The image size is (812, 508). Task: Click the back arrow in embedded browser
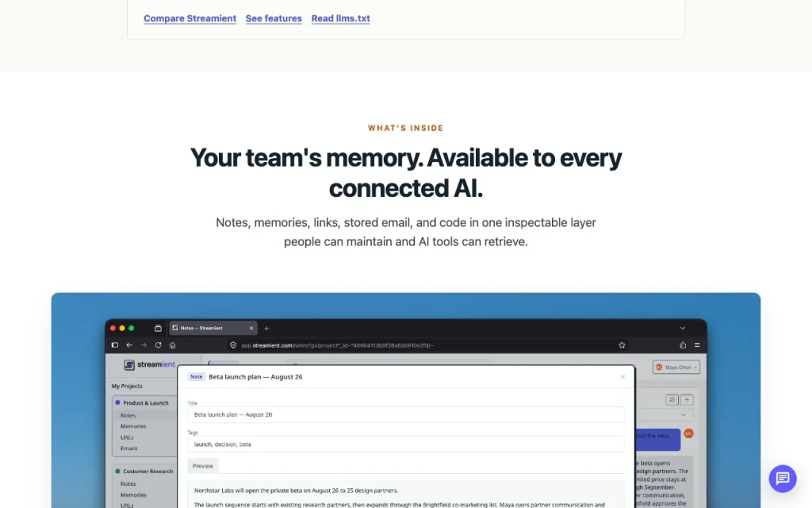click(x=129, y=345)
